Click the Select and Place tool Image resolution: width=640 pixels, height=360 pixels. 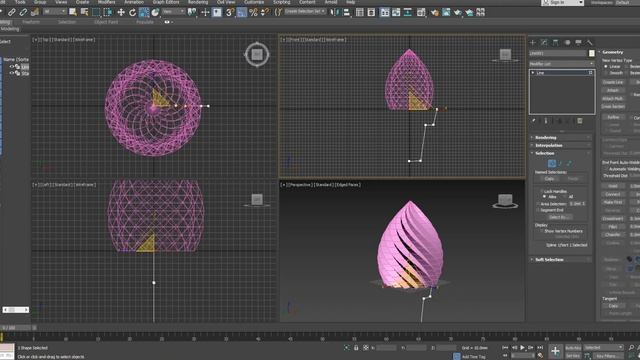point(155,13)
